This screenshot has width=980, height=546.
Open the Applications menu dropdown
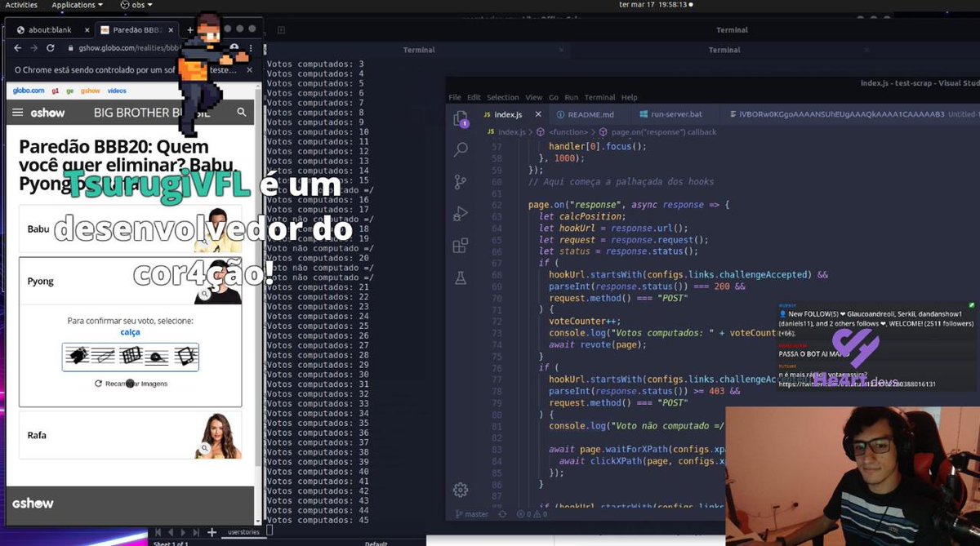(77, 5)
